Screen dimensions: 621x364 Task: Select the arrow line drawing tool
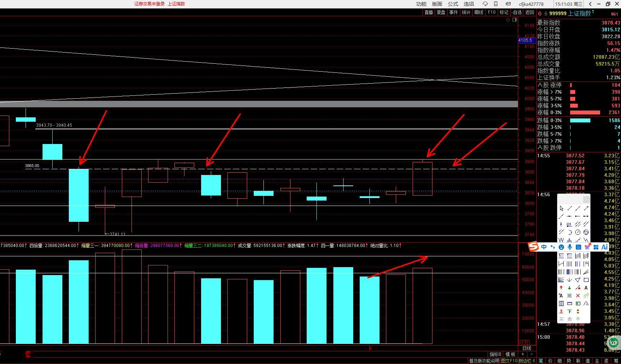586,208
